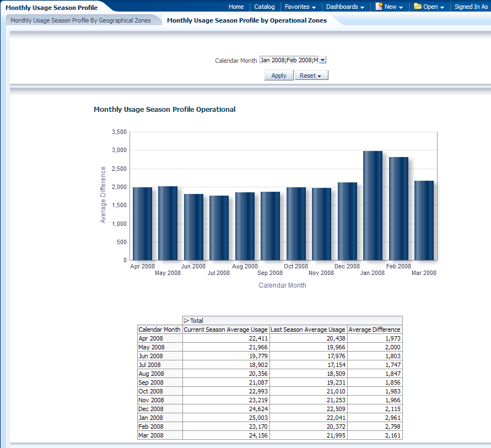Image resolution: width=491 pixels, height=448 pixels.
Task: Click the Apply button
Action: tap(279, 75)
